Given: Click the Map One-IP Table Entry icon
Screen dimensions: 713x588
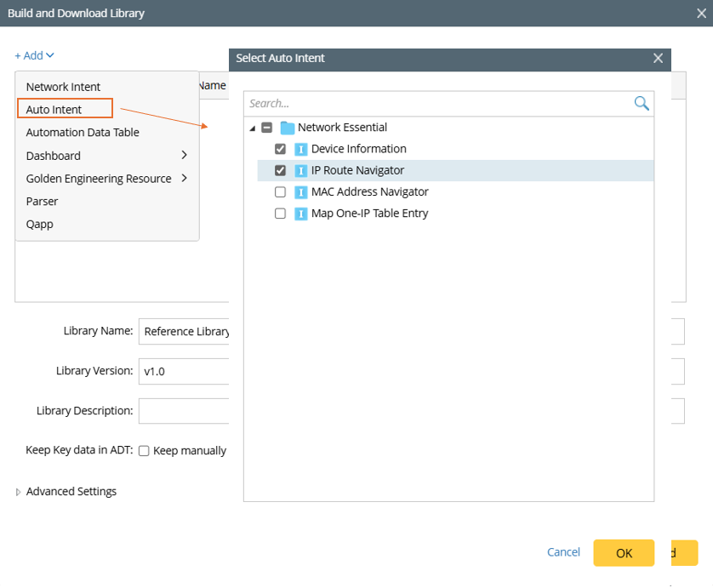Looking at the screenshot, I should point(300,214).
